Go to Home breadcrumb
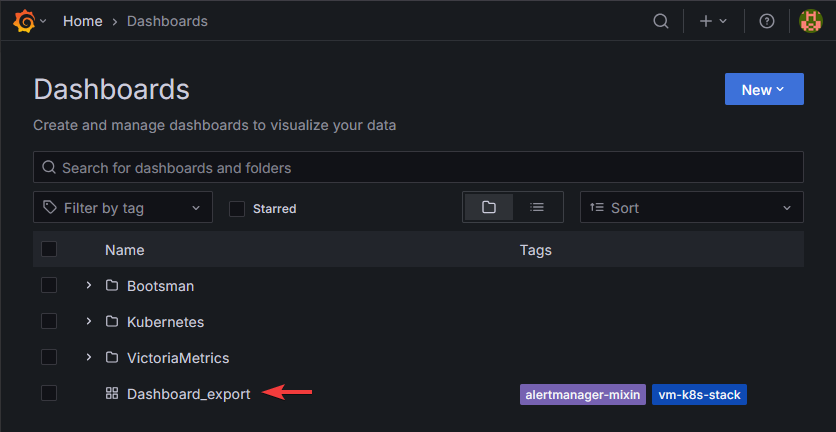This screenshot has width=836, height=432. (82, 21)
